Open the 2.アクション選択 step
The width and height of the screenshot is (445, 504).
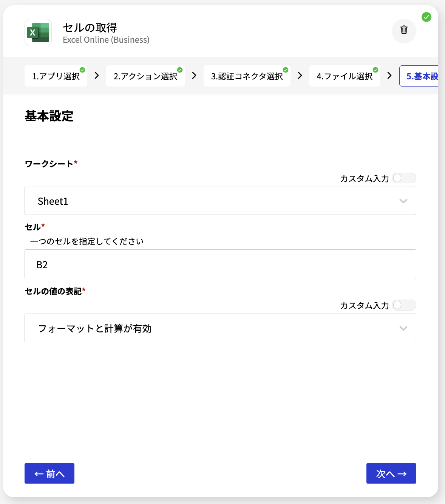pyautogui.click(x=145, y=76)
